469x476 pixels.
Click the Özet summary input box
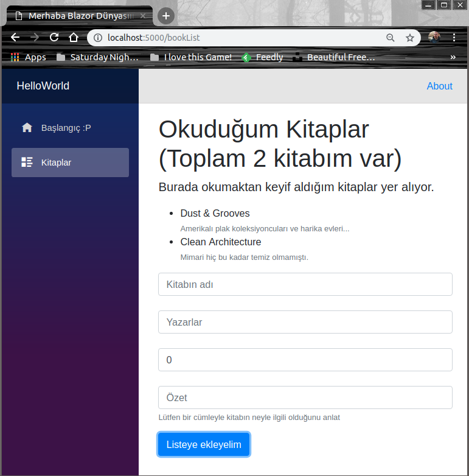(x=305, y=397)
